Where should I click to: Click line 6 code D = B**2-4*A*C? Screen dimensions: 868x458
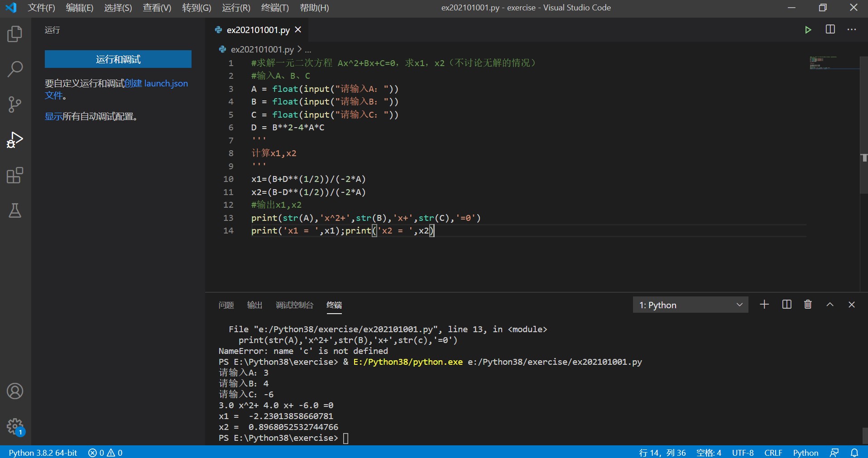click(x=288, y=128)
